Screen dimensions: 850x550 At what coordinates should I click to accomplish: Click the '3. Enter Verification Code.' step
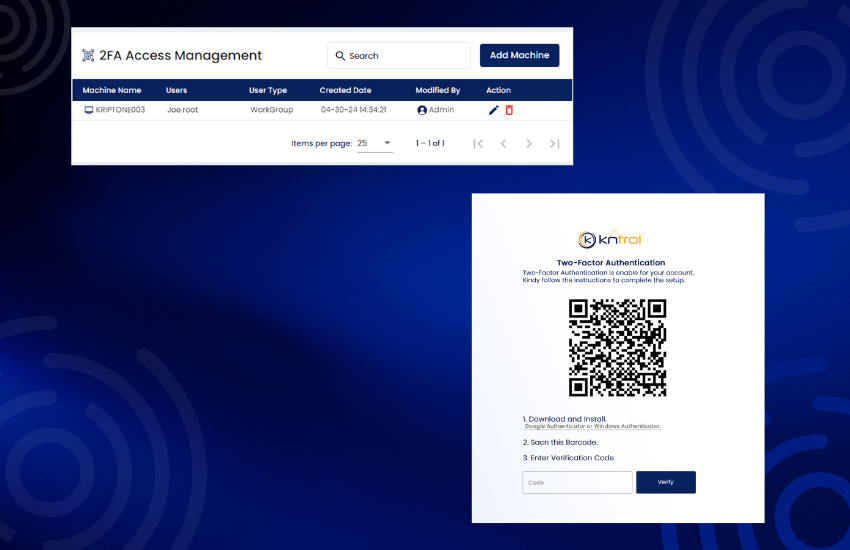click(x=569, y=458)
